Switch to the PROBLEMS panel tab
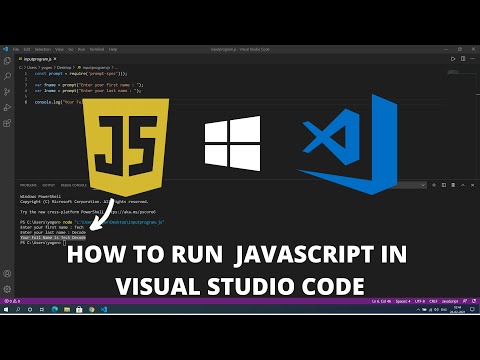This screenshot has height=360, width=480. pyautogui.click(x=28, y=185)
